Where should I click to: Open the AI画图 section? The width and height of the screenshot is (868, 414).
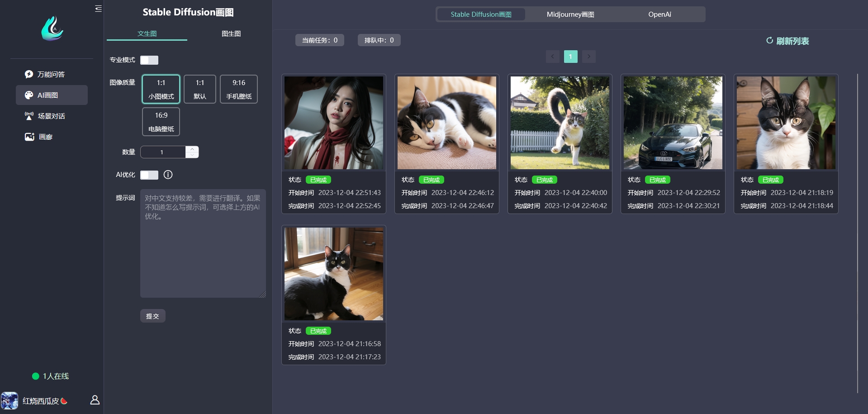(52, 95)
